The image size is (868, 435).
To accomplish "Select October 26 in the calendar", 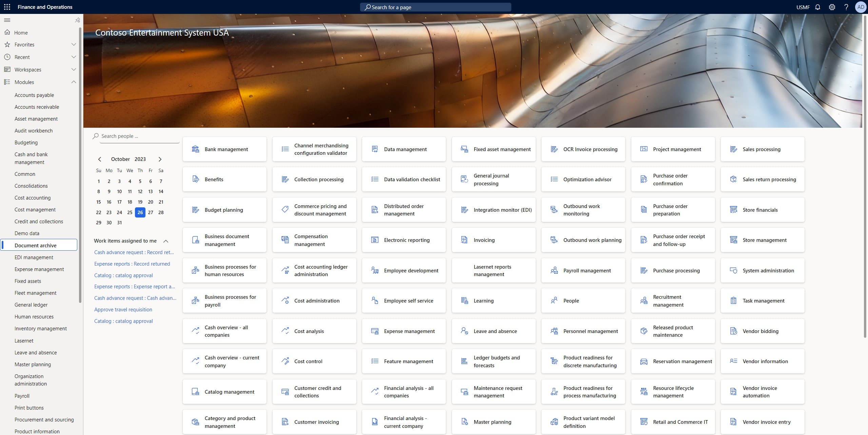I will point(140,212).
